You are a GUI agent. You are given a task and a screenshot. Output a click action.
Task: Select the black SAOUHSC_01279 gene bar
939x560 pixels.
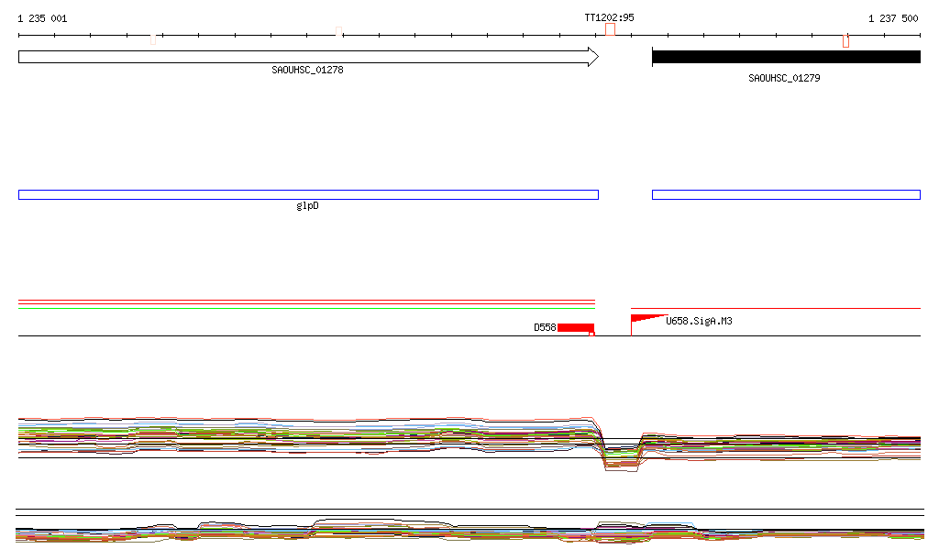click(785, 57)
